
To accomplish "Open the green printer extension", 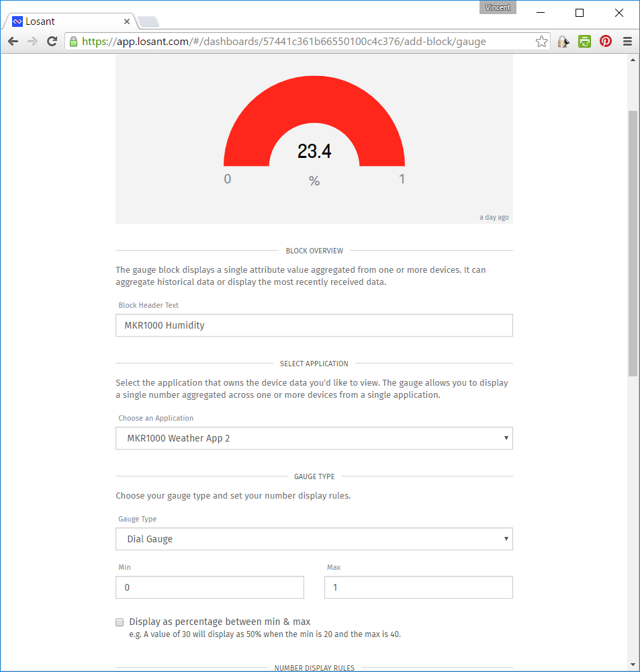I will [584, 42].
